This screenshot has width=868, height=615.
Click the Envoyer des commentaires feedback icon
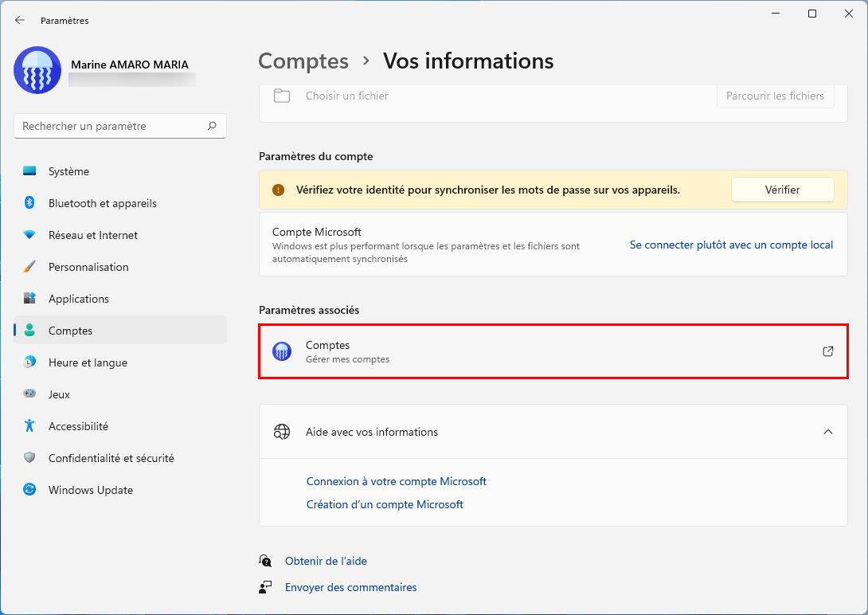tap(265, 587)
